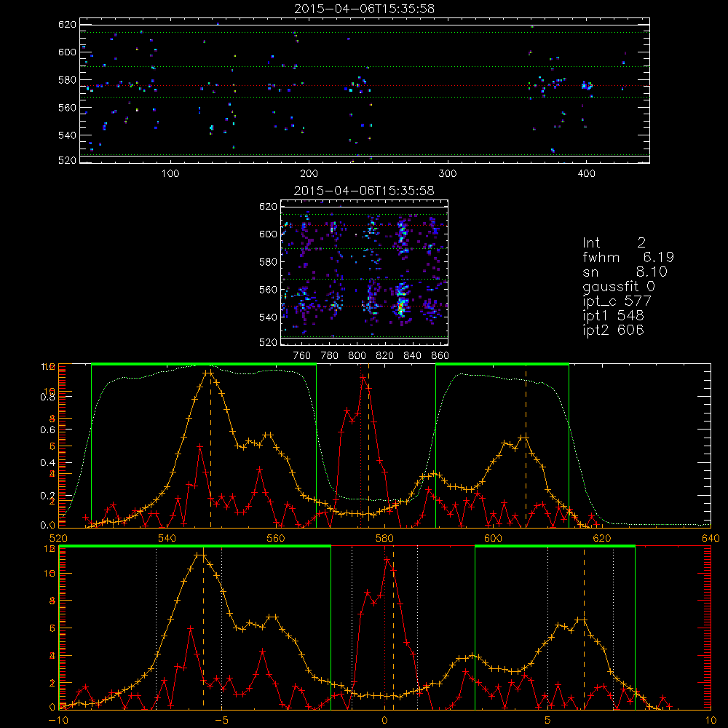Screen dimensions: 728x728
Task: Click the left thick green bar atop the third plot
Action: [204, 365]
